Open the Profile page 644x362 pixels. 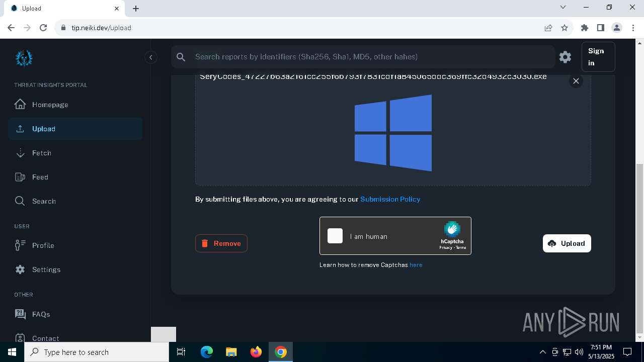75,245
